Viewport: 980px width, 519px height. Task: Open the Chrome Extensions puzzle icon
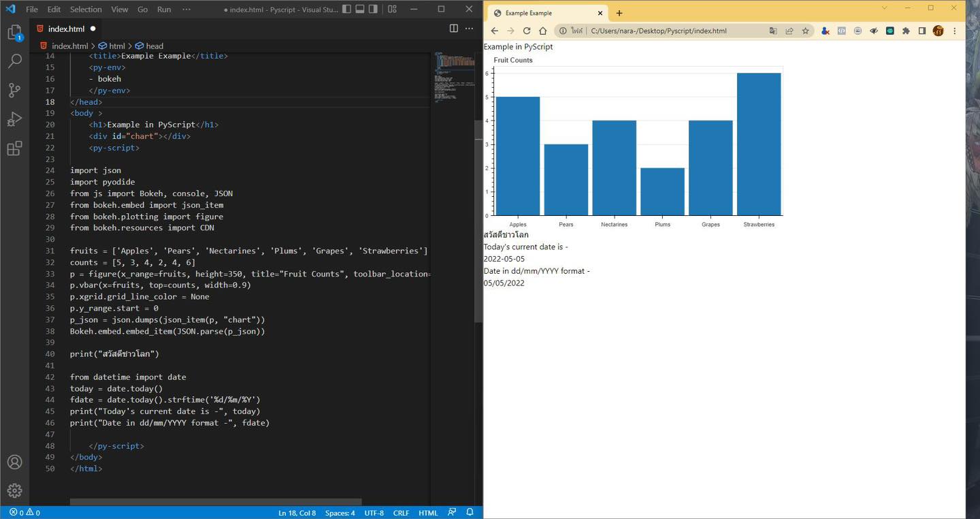pos(906,31)
